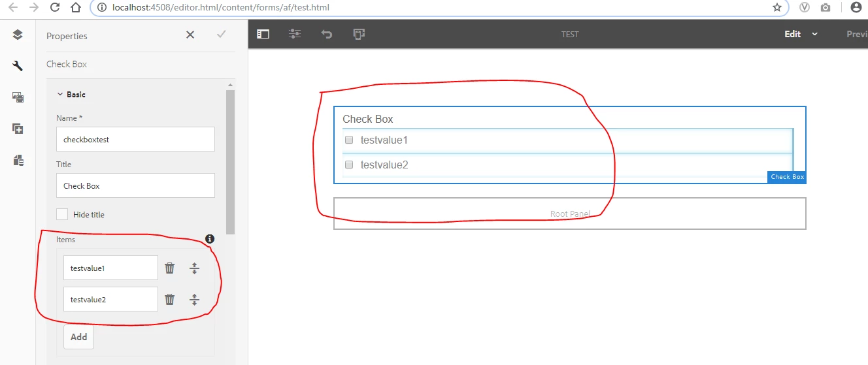Go forward in the browser
The width and height of the screenshot is (868, 365).
(x=33, y=8)
